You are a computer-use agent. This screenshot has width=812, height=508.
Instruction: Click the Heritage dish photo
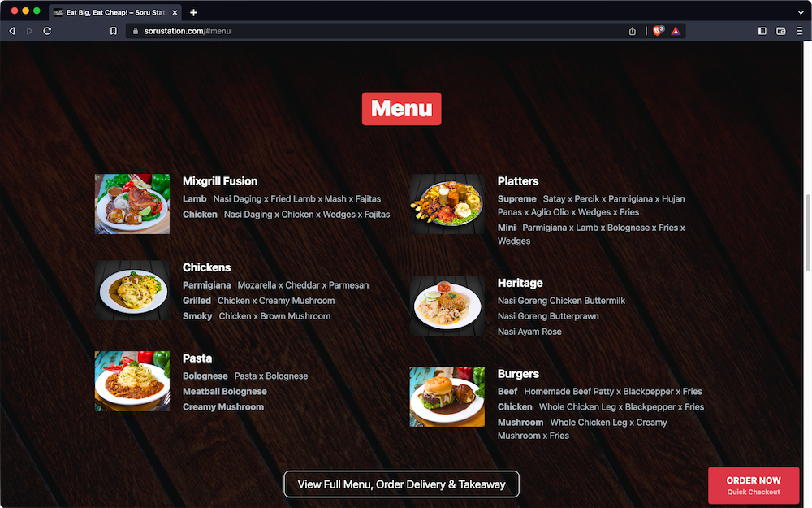point(447,306)
